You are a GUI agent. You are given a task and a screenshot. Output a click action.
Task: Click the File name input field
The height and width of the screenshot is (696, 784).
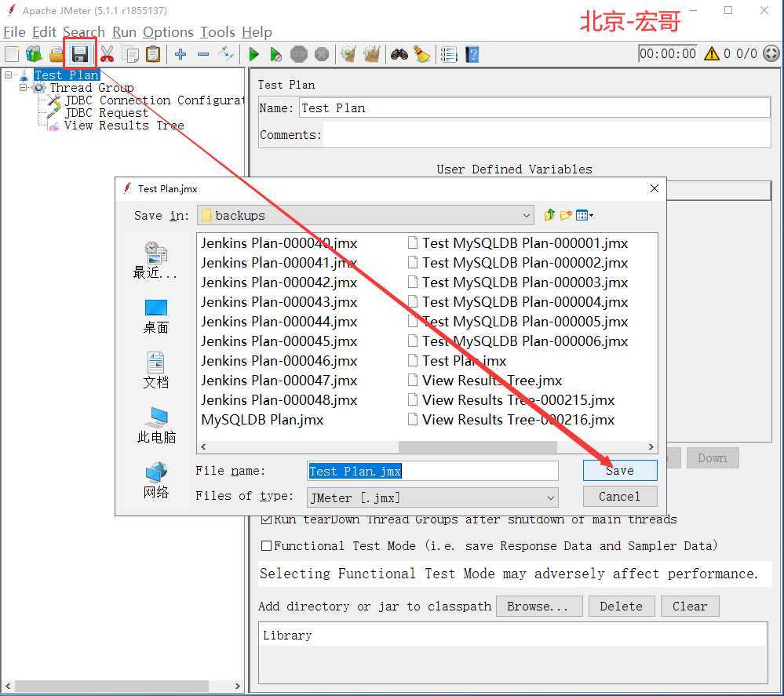(432, 471)
